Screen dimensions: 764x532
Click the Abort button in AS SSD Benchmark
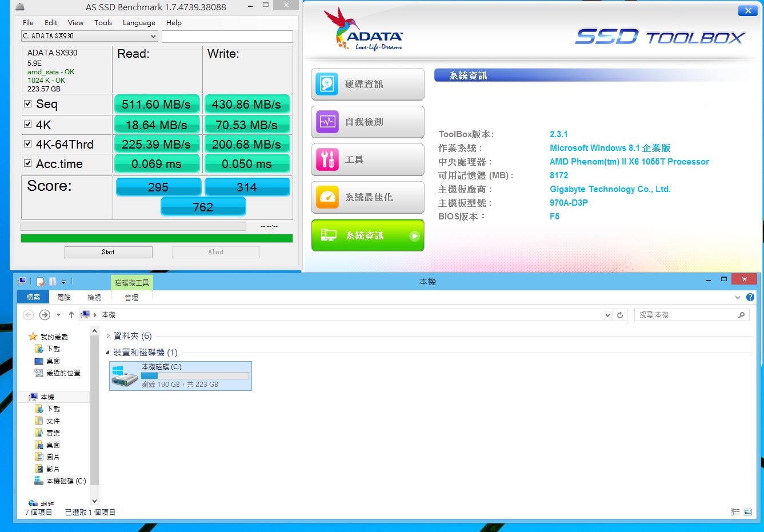[216, 252]
